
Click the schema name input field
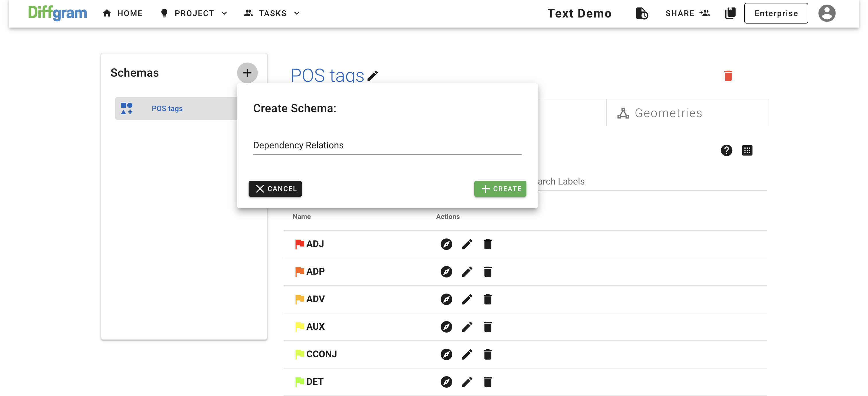(387, 145)
